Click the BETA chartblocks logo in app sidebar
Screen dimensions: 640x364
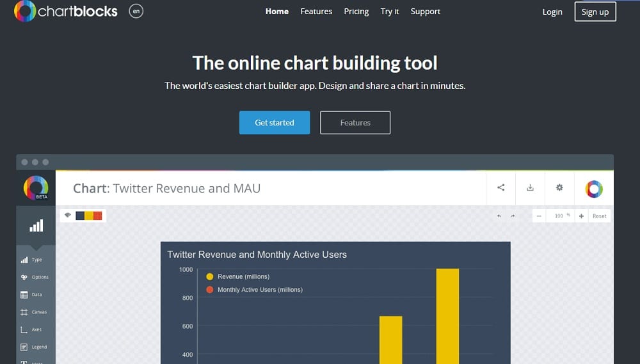tap(36, 187)
